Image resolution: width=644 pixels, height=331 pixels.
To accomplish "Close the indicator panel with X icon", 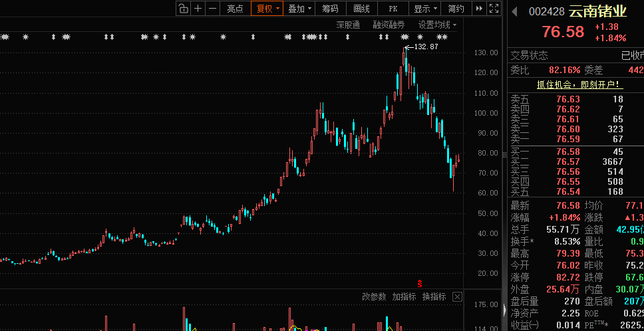I will tap(457, 297).
